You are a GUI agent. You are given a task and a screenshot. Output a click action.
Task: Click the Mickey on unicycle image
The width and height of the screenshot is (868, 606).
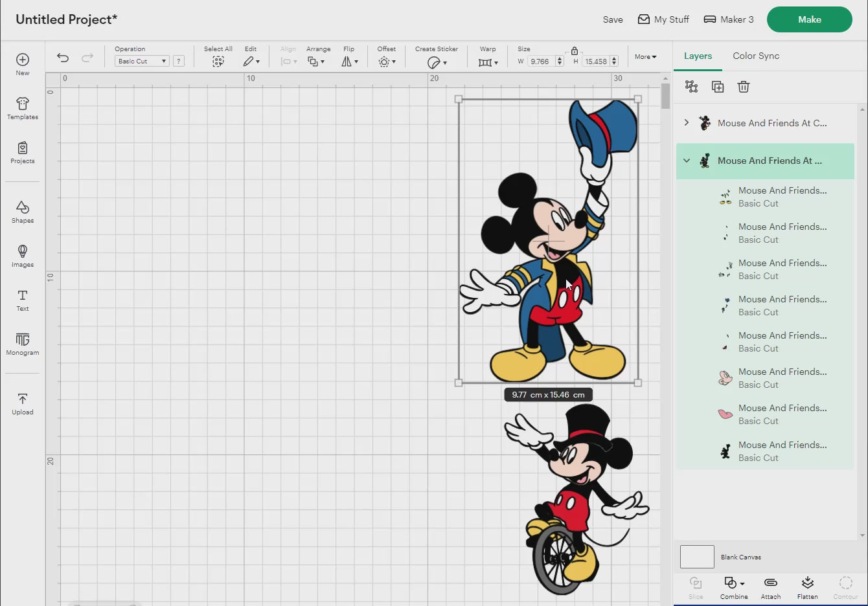coord(577,499)
